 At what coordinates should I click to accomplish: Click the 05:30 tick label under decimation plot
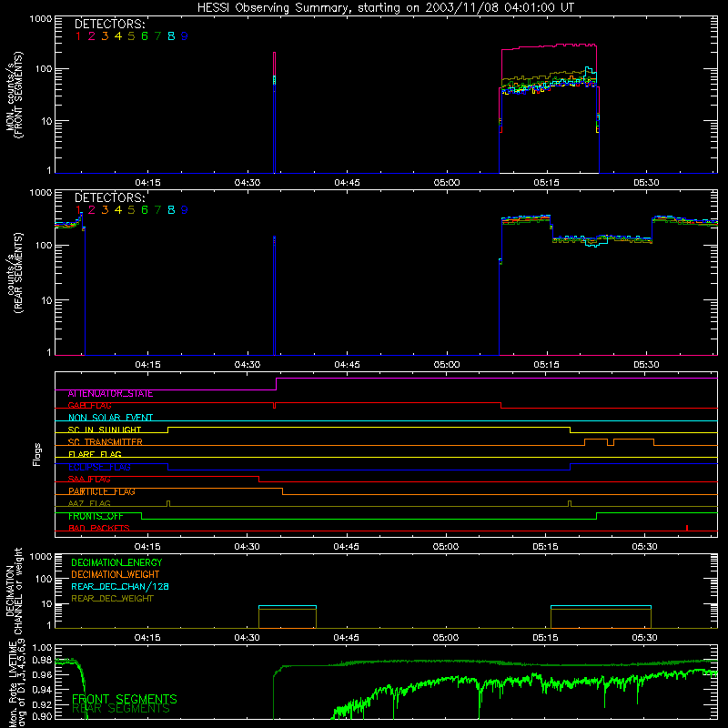point(644,638)
